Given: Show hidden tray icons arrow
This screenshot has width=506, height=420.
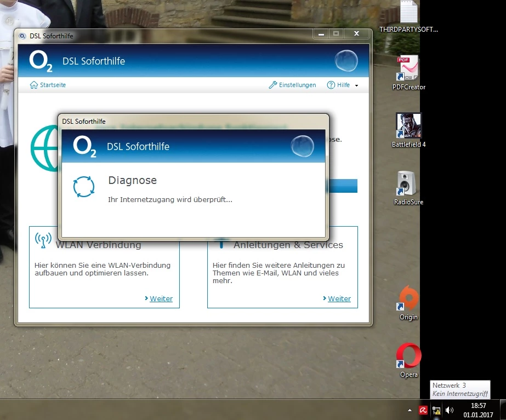Looking at the screenshot, I should click(x=410, y=410).
